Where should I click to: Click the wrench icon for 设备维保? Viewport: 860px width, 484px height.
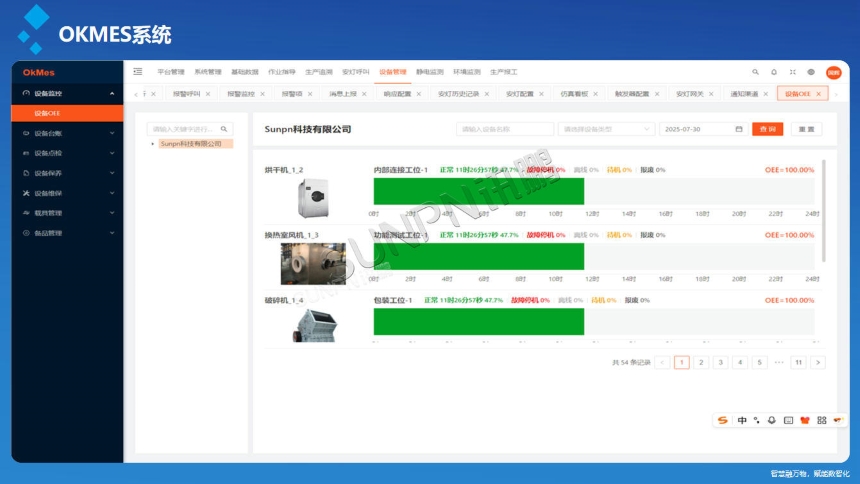26,193
